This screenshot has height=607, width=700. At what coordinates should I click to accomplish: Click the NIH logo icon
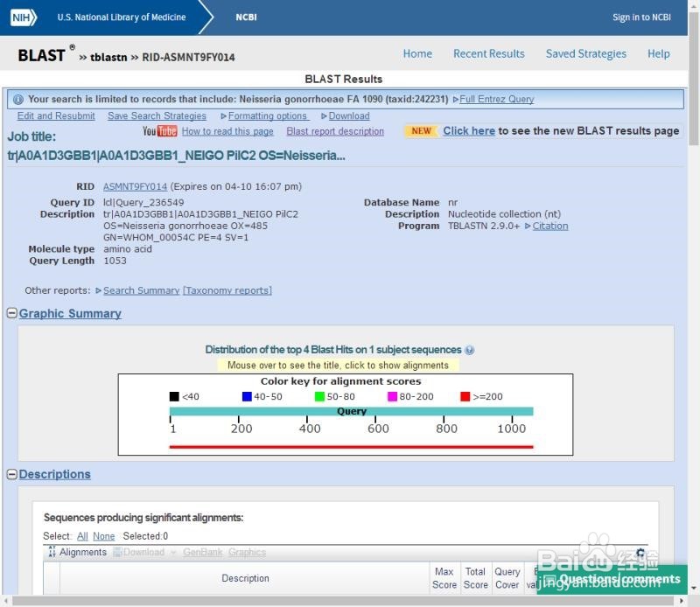[x=24, y=17]
